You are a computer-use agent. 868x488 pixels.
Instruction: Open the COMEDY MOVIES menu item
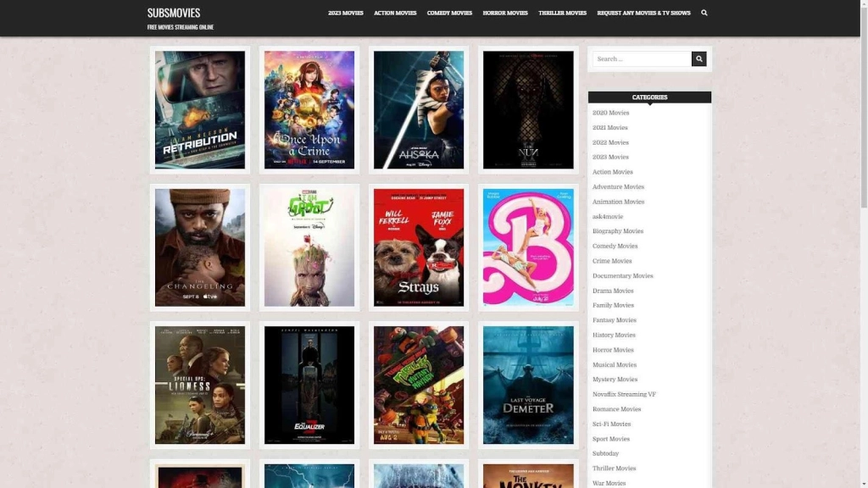pos(448,13)
